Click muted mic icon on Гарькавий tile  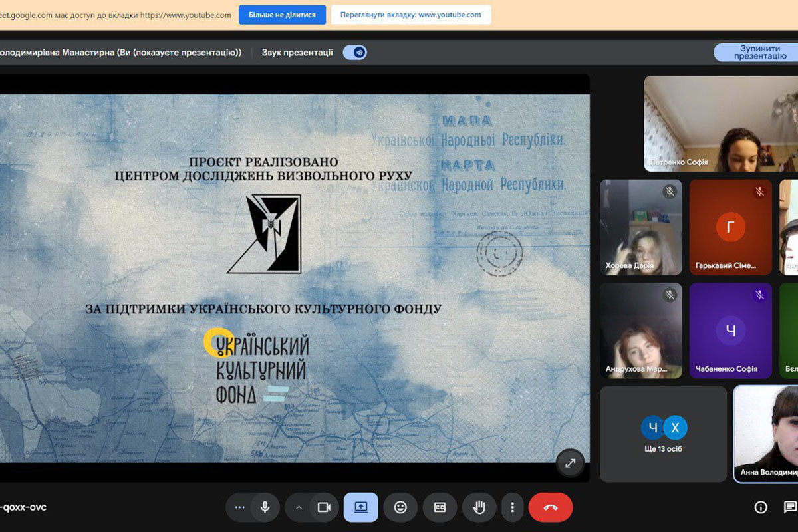[759, 192]
